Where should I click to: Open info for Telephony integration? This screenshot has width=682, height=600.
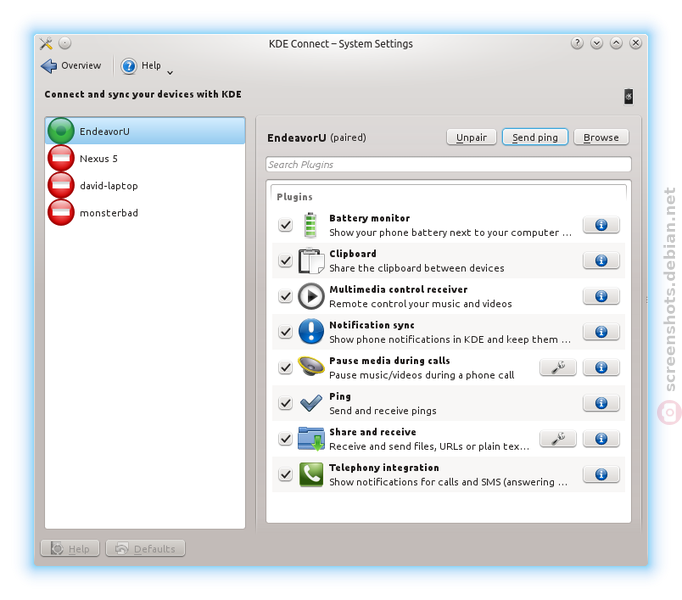coord(601,475)
